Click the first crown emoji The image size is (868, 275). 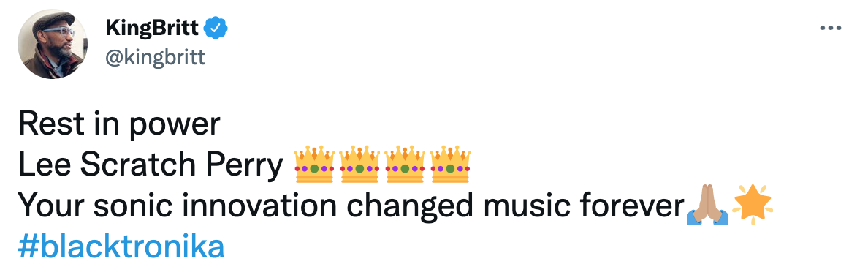tap(314, 165)
